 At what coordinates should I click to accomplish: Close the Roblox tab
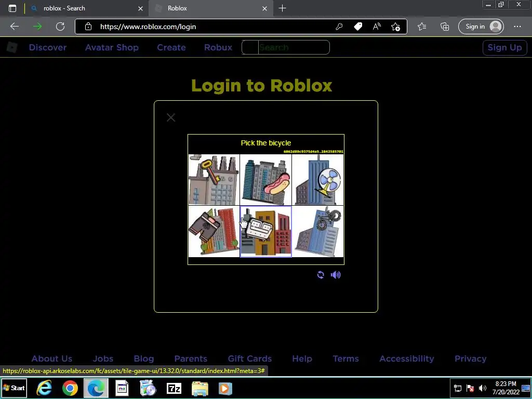264,8
